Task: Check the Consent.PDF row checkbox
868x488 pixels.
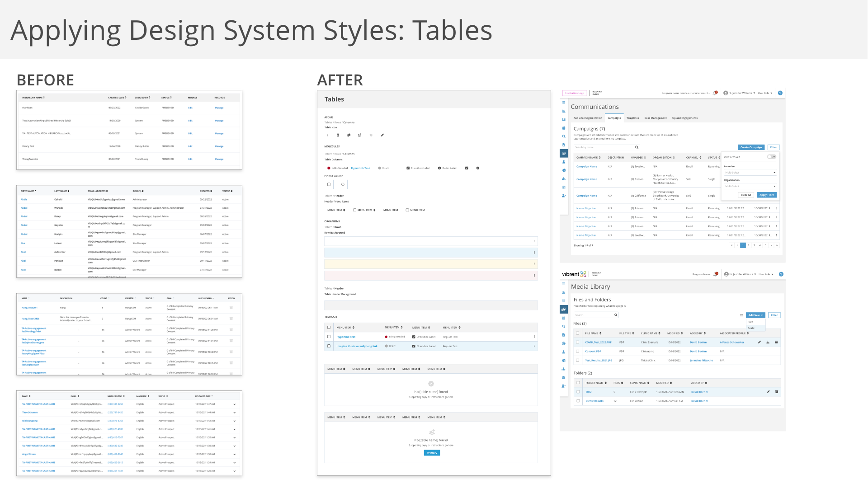Action: 578,351
